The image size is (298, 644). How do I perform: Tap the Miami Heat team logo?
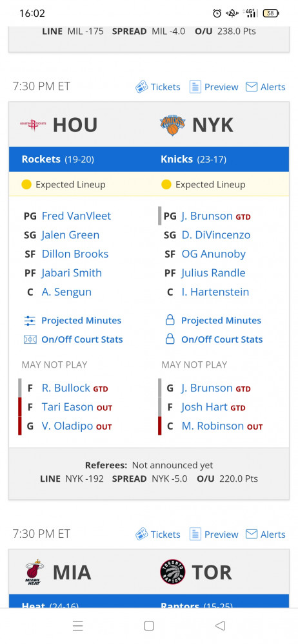tap(34, 572)
